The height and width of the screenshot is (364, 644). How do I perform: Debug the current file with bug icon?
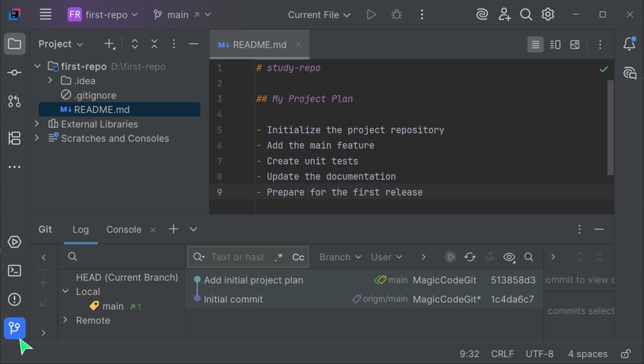click(396, 15)
